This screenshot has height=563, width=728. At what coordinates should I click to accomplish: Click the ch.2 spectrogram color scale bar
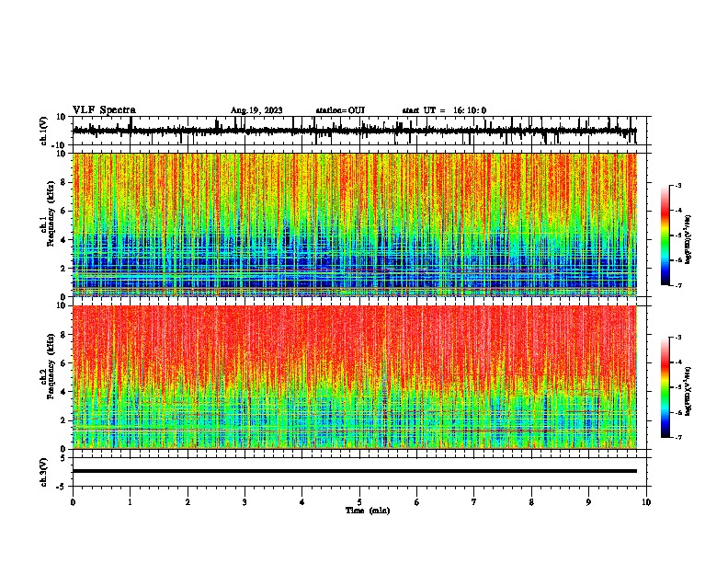tap(665, 387)
